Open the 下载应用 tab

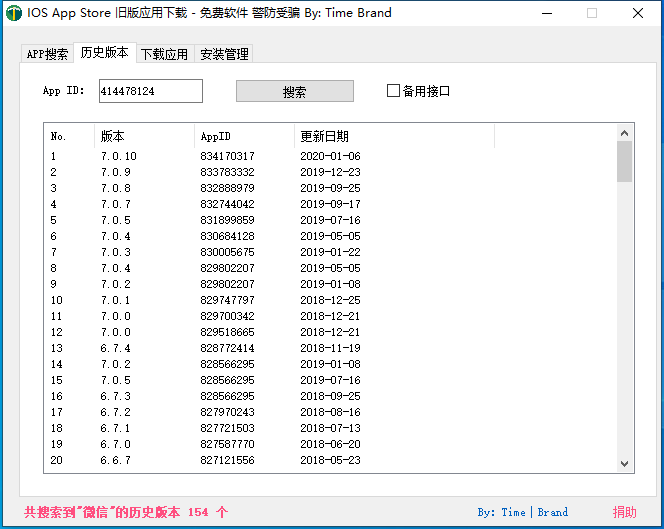(x=164, y=54)
